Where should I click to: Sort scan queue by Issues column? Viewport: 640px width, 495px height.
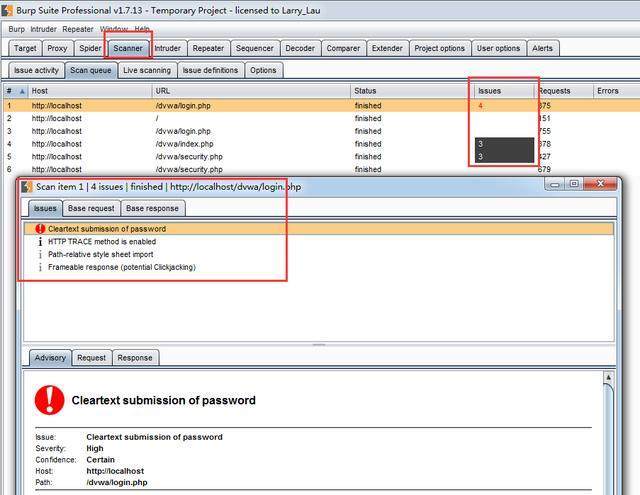[504, 91]
